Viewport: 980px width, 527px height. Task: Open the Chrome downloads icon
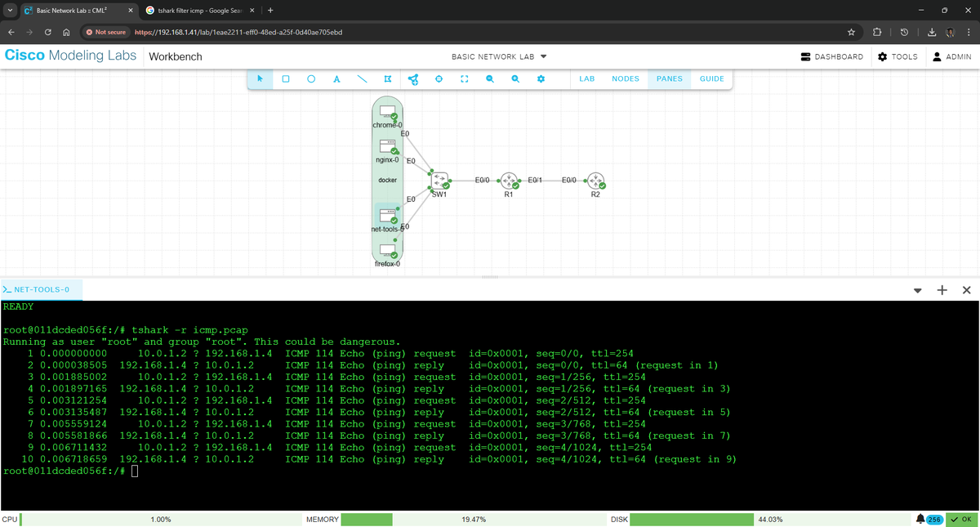pos(932,32)
